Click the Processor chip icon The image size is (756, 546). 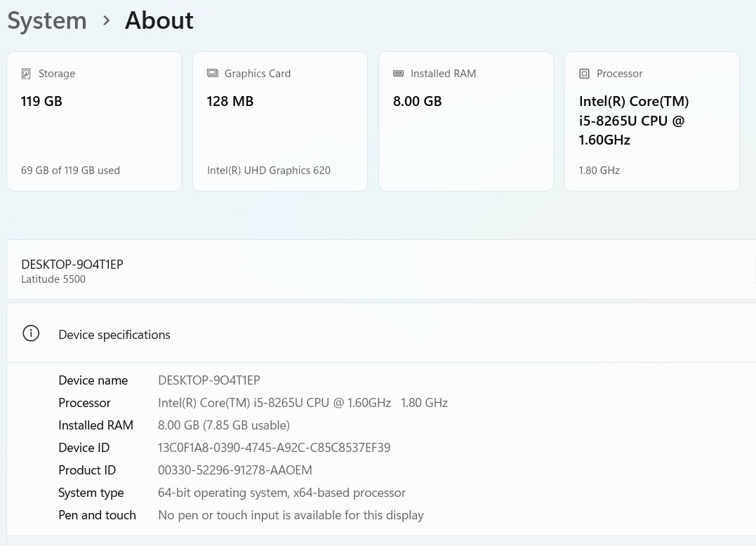(584, 74)
